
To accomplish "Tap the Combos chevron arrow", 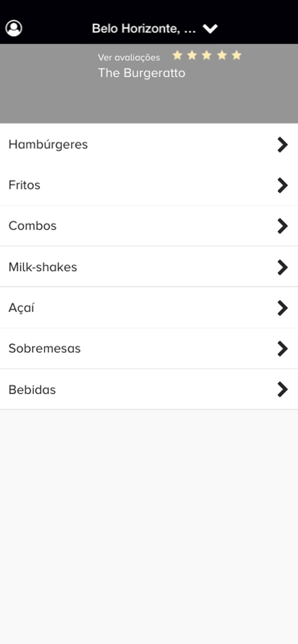I will [282, 226].
